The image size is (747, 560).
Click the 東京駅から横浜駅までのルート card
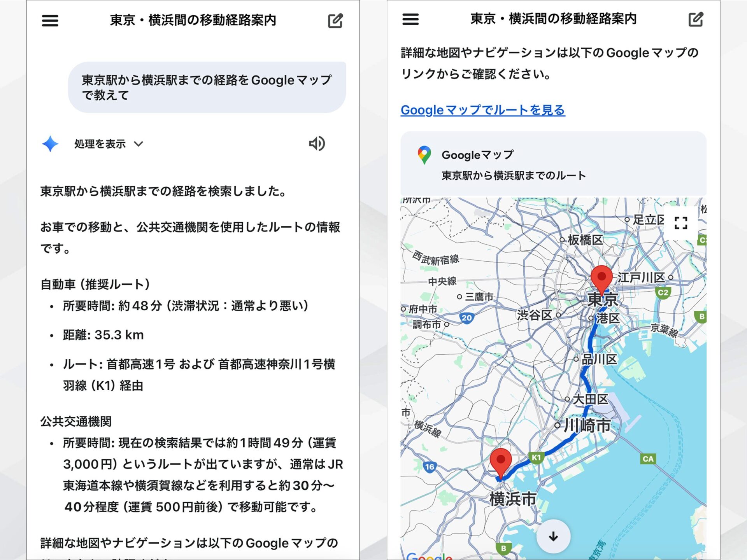point(513,175)
